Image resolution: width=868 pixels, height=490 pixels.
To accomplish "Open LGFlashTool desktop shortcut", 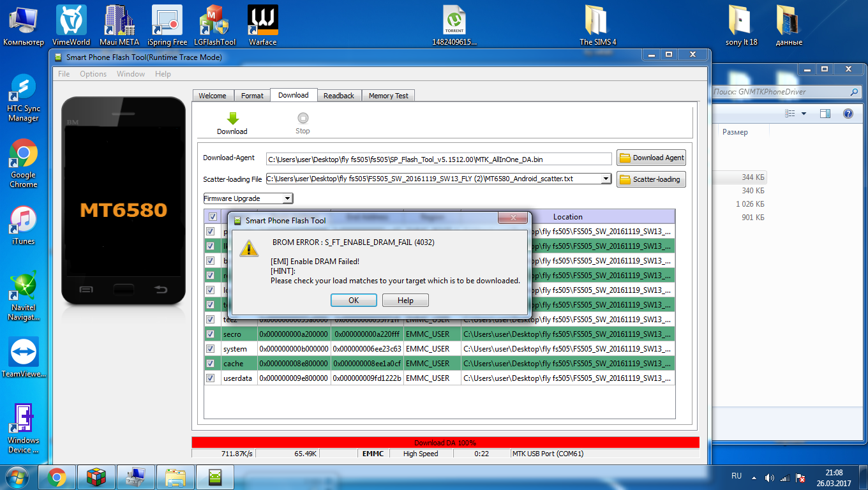I will point(214,21).
